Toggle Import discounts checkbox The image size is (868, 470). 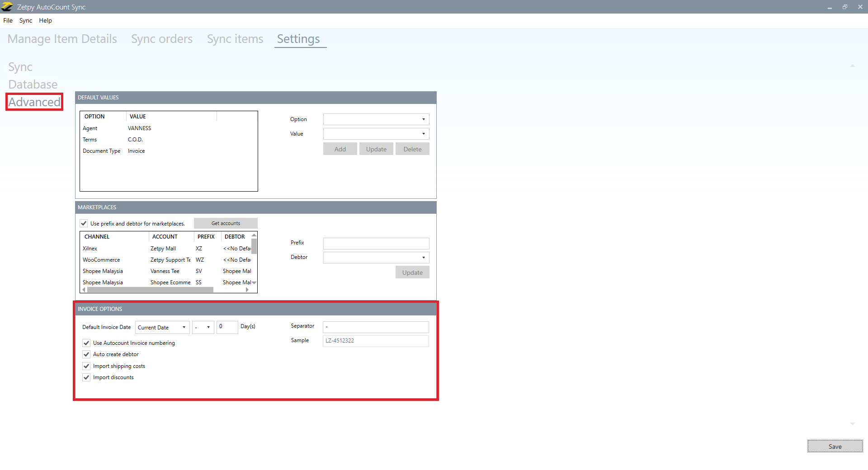point(86,377)
